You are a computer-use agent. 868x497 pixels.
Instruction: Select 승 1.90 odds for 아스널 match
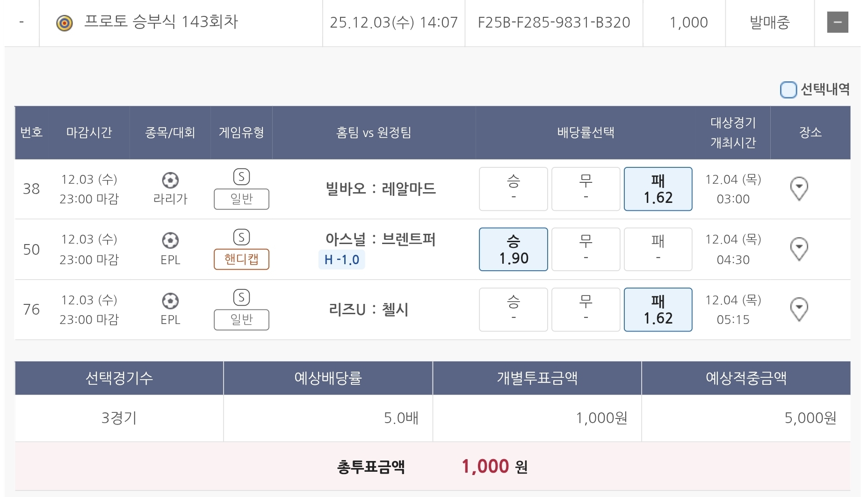point(513,249)
